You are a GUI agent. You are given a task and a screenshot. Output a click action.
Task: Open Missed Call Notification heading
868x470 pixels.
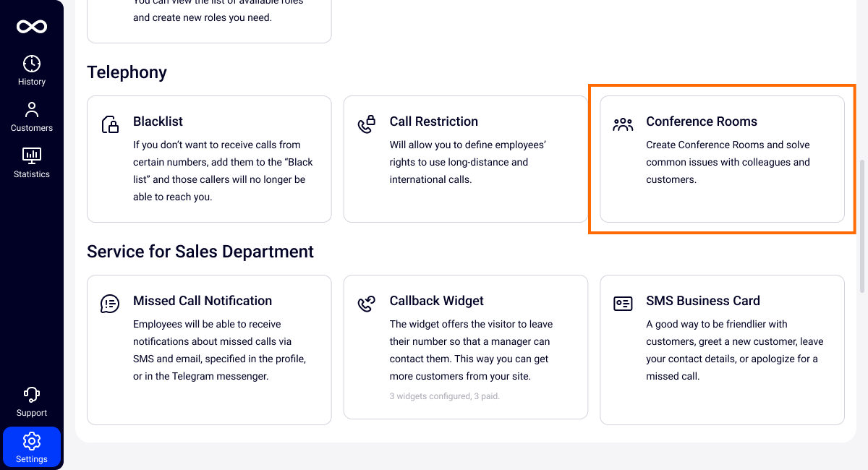pos(202,301)
